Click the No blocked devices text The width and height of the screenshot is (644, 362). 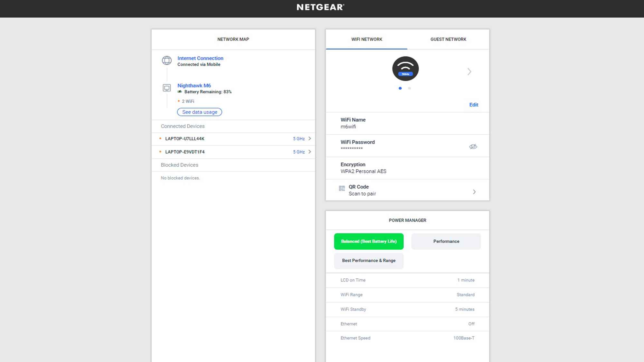pos(180,178)
